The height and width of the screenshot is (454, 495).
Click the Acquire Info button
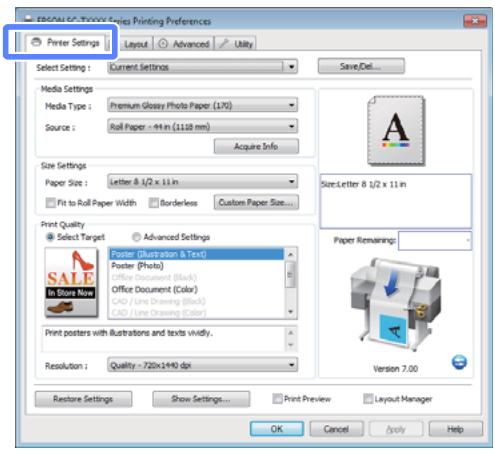coord(256,146)
